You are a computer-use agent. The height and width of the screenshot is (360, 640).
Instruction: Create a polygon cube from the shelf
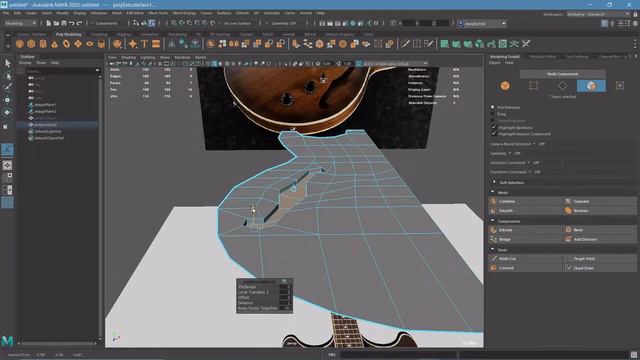[31, 44]
